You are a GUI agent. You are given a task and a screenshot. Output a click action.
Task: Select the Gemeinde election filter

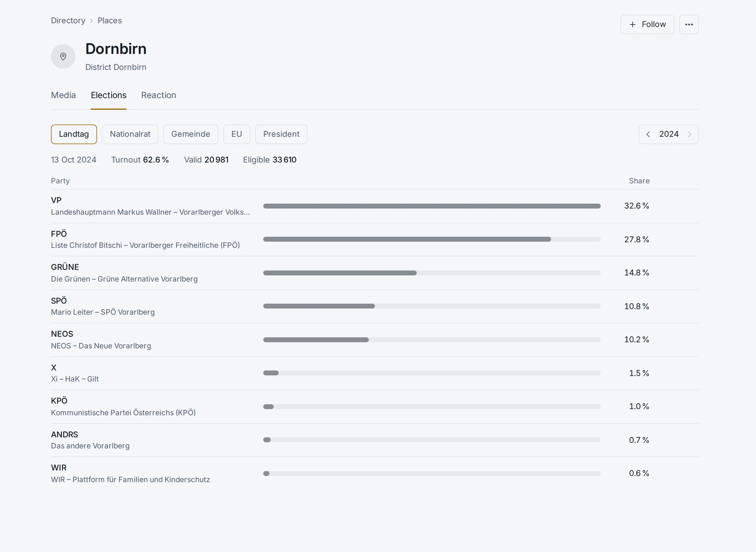pos(191,134)
